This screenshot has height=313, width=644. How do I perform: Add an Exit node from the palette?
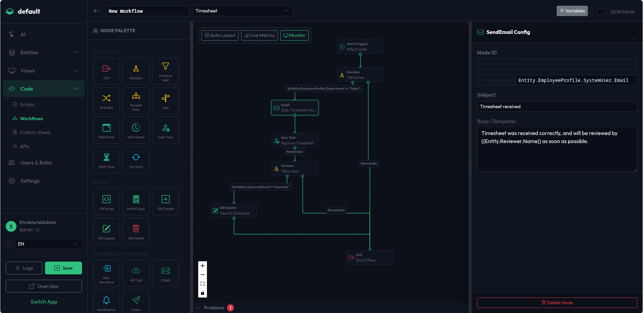[x=106, y=71]
